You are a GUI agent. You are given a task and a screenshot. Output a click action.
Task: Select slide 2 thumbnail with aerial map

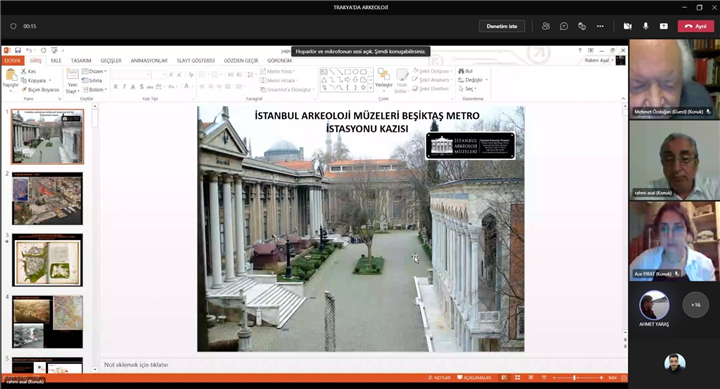pos(48,198)
